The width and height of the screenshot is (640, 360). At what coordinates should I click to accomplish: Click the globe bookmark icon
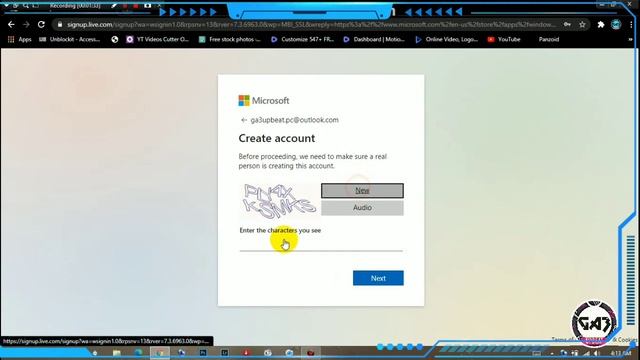coord(115,40)
